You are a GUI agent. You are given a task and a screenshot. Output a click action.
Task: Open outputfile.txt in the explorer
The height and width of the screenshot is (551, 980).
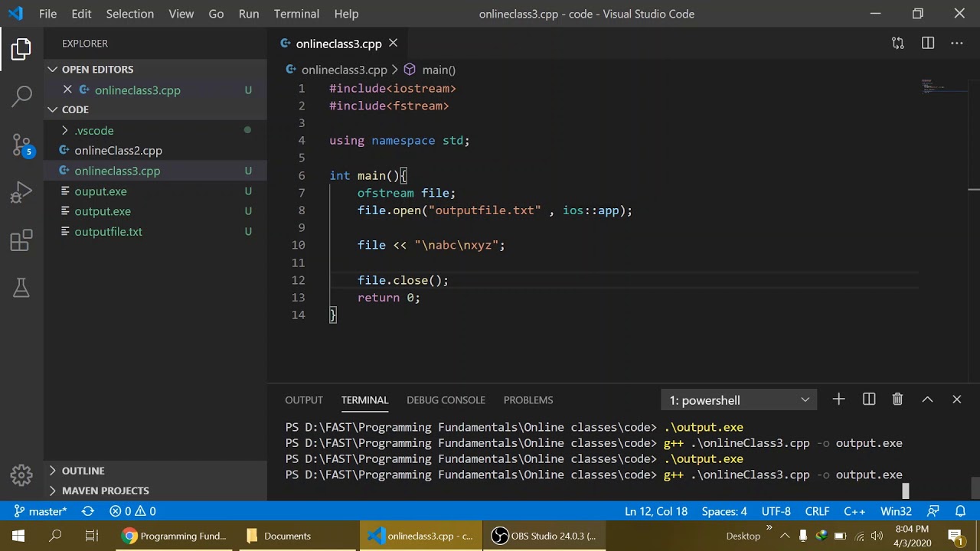tap(108, 232)
